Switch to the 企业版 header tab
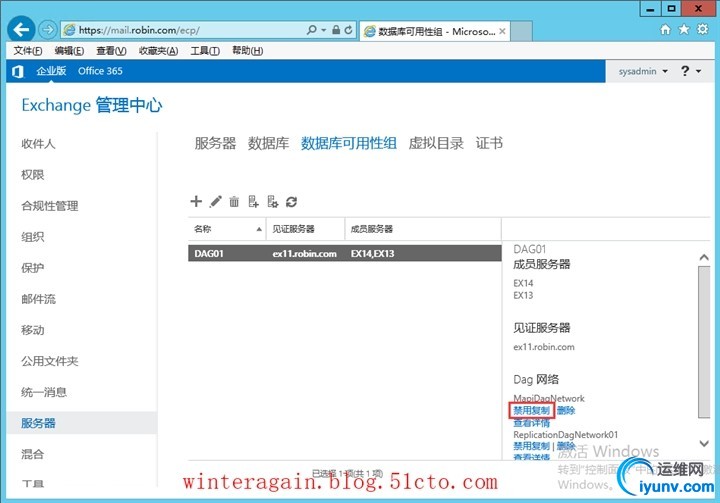Image resolution: width=720 pixels, height=503 pixels. click(51, 71)
